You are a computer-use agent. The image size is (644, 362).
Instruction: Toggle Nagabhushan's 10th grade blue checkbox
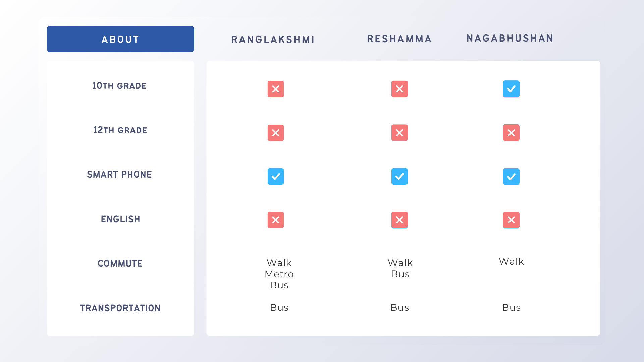click(x=511, y=89)
